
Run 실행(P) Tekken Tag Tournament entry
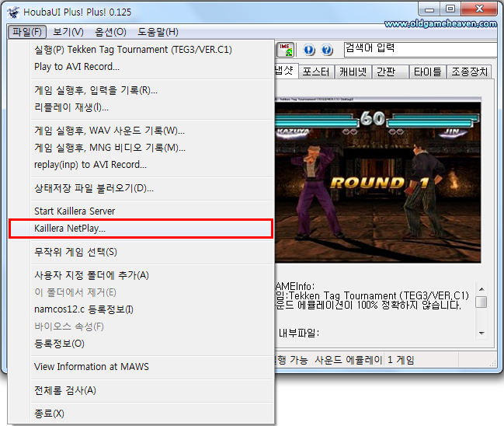141,50
